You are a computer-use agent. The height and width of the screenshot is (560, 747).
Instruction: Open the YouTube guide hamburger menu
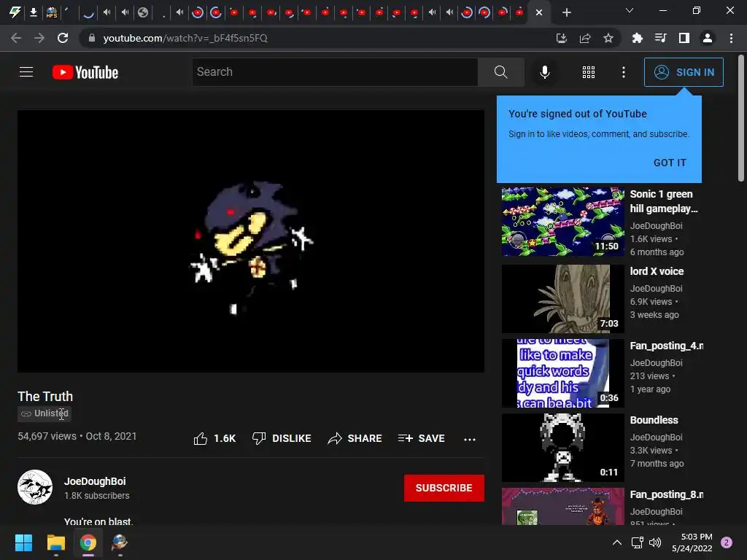point(26,72)
